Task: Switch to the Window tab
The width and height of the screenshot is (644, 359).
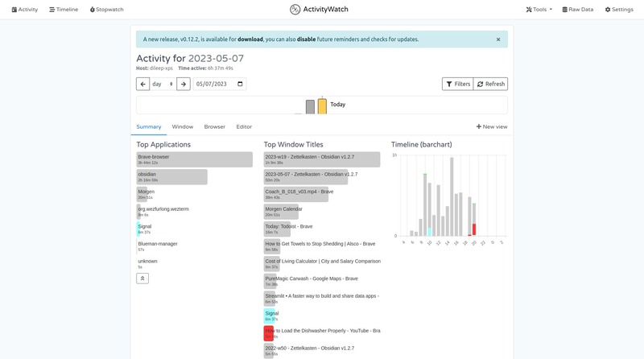Action: (x=183, y=127)
